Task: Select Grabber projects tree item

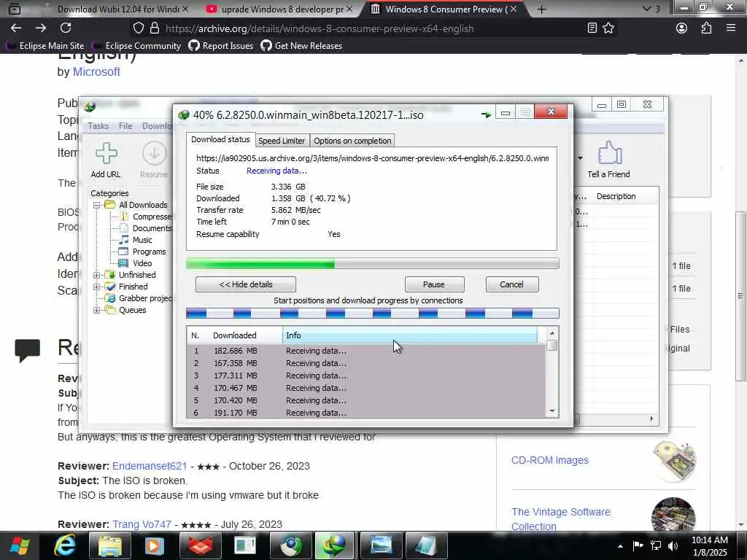Action: (145, 298)
